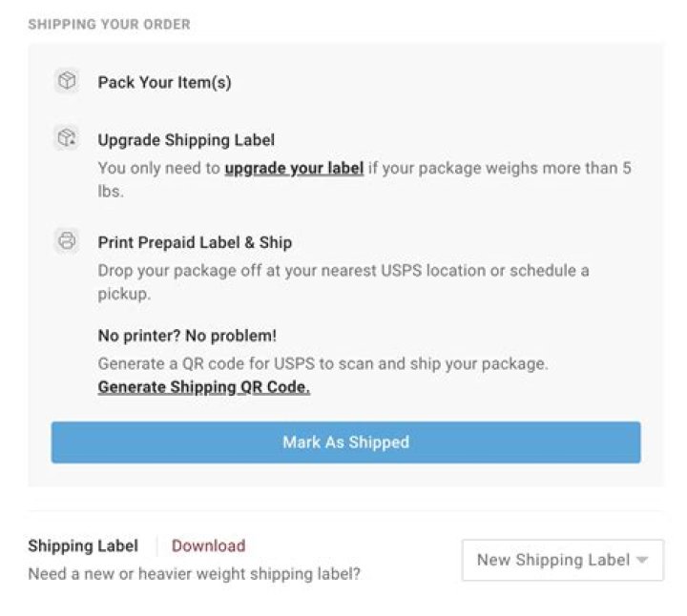The width and height of the screenshot is (687, 616).
Task: Select "Print Prepaid Label & Ship" step heading
Action: [x=195, y=242]
